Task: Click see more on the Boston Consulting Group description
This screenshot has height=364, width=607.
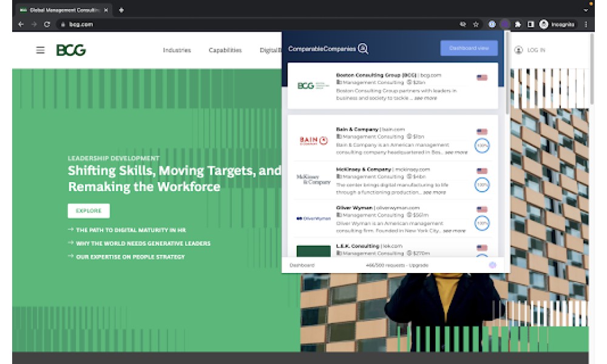Action: pos(426,98)
